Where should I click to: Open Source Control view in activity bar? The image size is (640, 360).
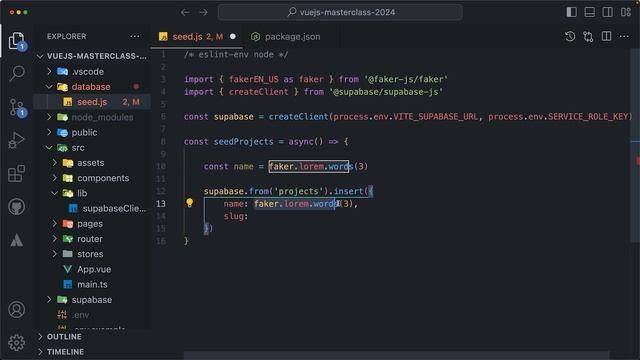[x=17, y=107]
